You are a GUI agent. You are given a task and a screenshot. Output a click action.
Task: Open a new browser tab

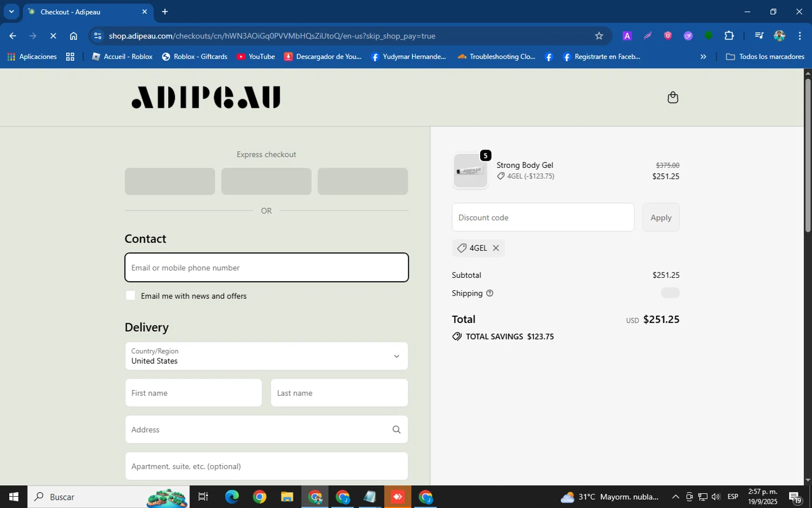165,11
